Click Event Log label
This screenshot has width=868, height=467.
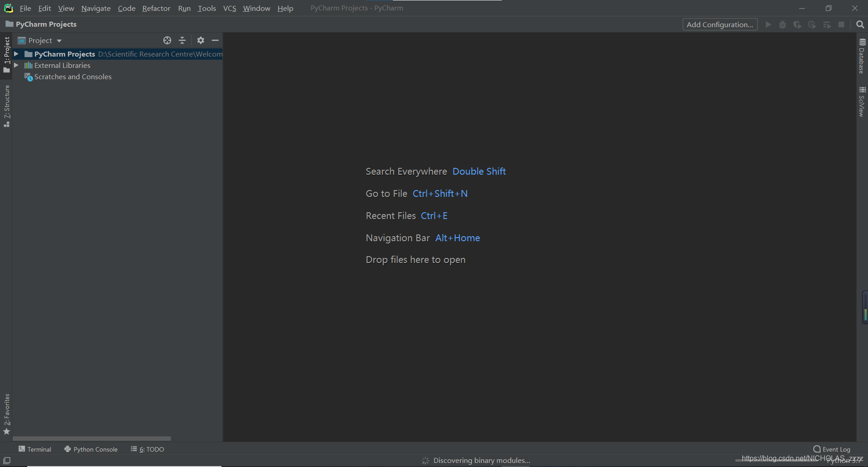click(x=836, y=449)
